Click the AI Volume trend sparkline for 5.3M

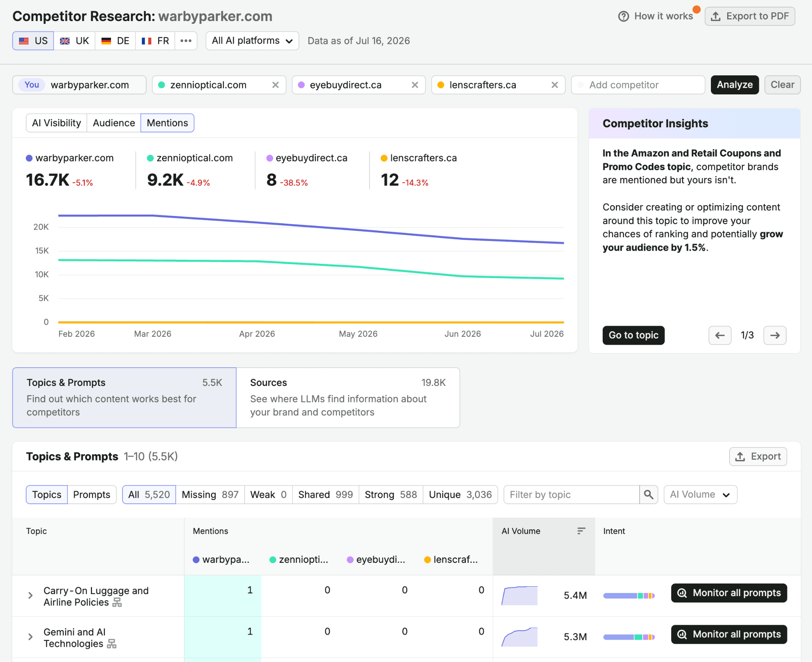click(519, 637)
